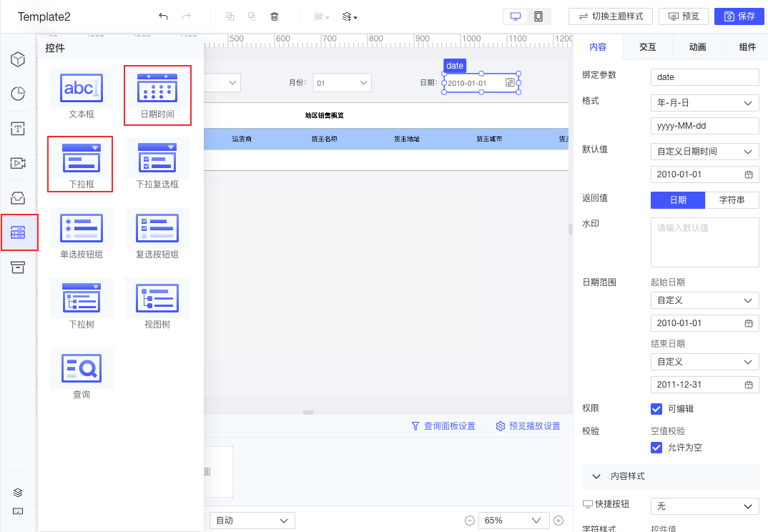This screenshot has height=532, width=768.
Task: Open the 快捷按钮 无 dropdown
Action: (x=705, y=506)
